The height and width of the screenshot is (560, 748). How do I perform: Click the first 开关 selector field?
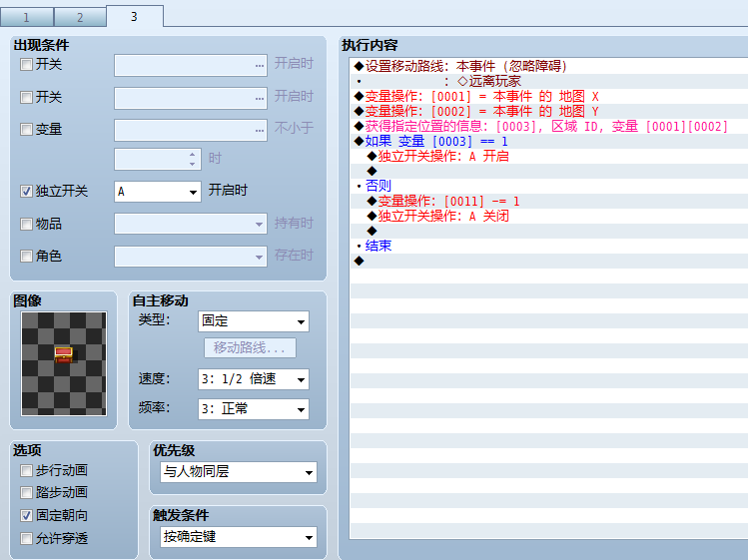click(191, 65)
